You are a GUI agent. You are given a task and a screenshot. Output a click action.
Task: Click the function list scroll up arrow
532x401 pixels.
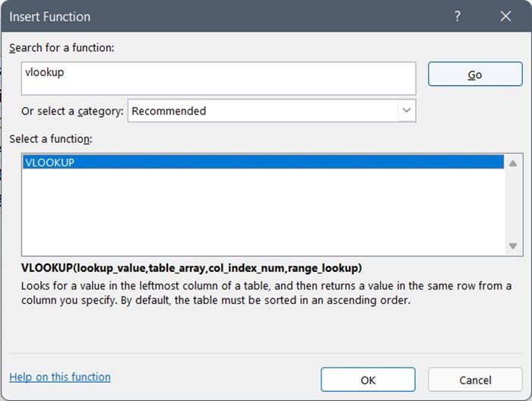(x=513, y=163)
